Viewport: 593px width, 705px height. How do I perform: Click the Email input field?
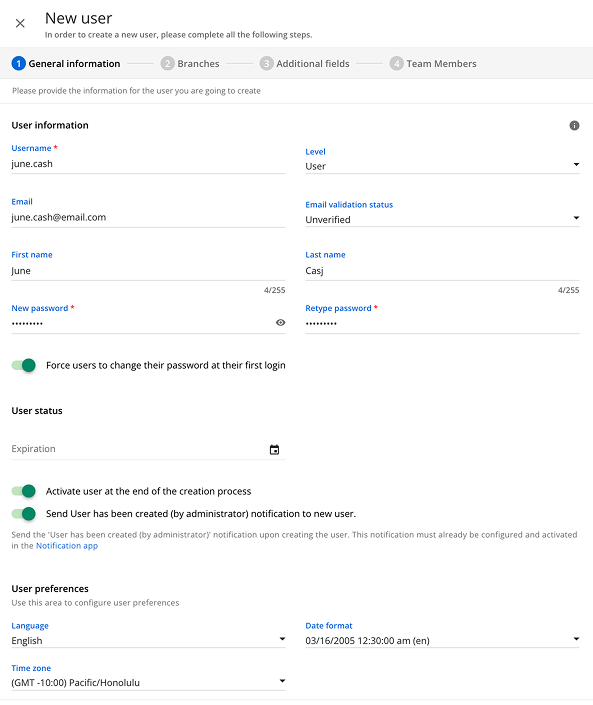[x=148, y=217]
